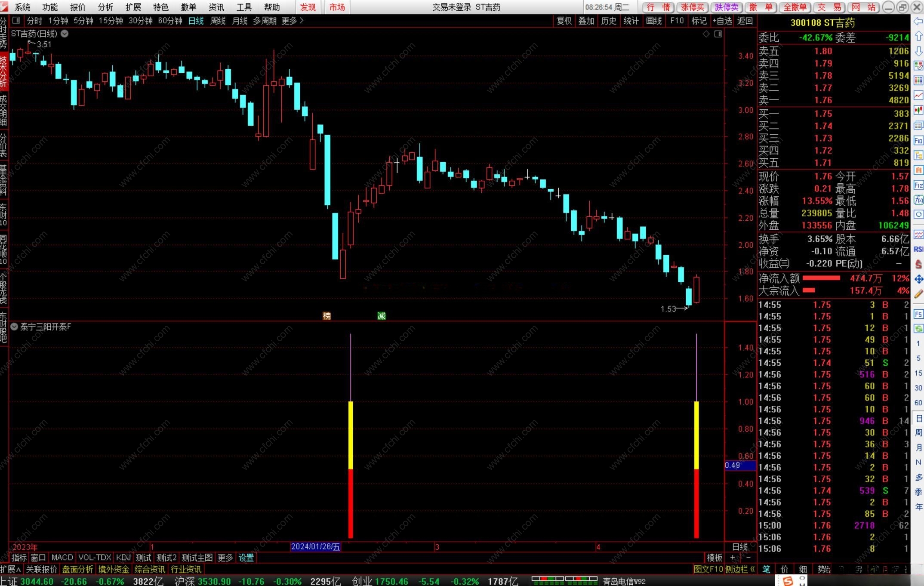Toggle the diamond marker icon above chart
The width and height of the screenshot is (924, 586).
[x=706, y=34]
